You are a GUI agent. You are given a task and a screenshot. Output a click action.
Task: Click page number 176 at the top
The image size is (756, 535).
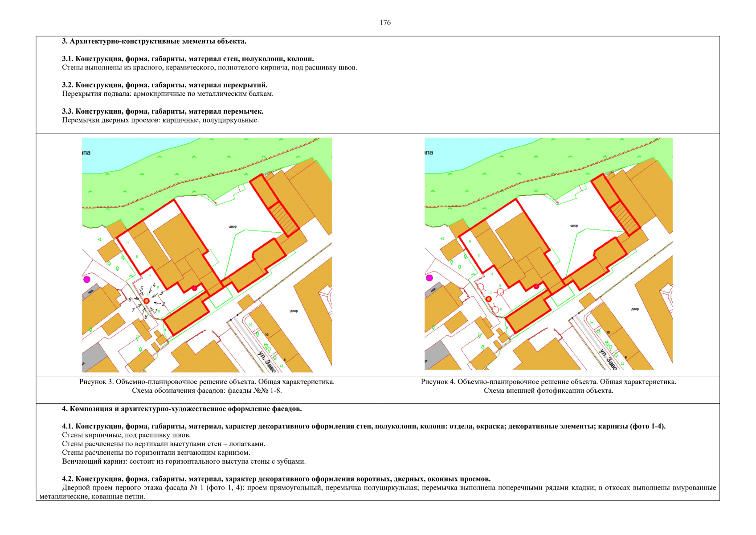click(x=385, y=23)
